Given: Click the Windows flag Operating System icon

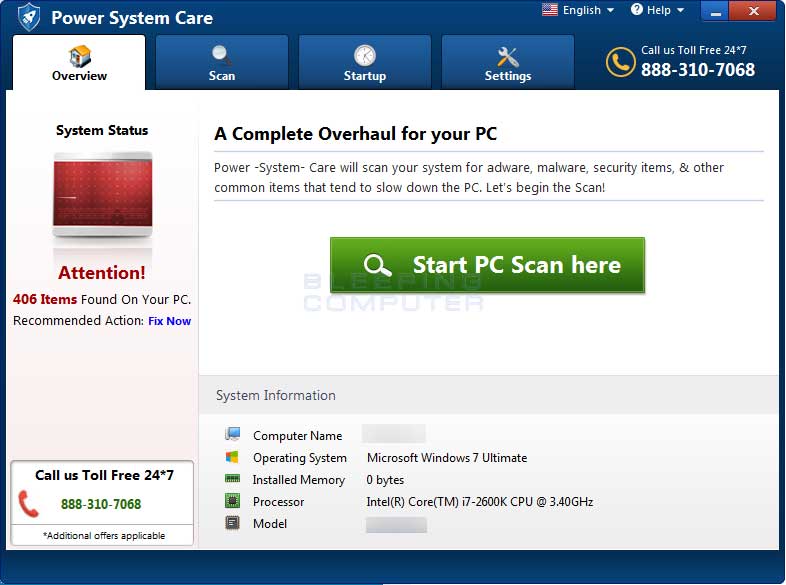Looking at the screenshot, I should tap(233, 457).
